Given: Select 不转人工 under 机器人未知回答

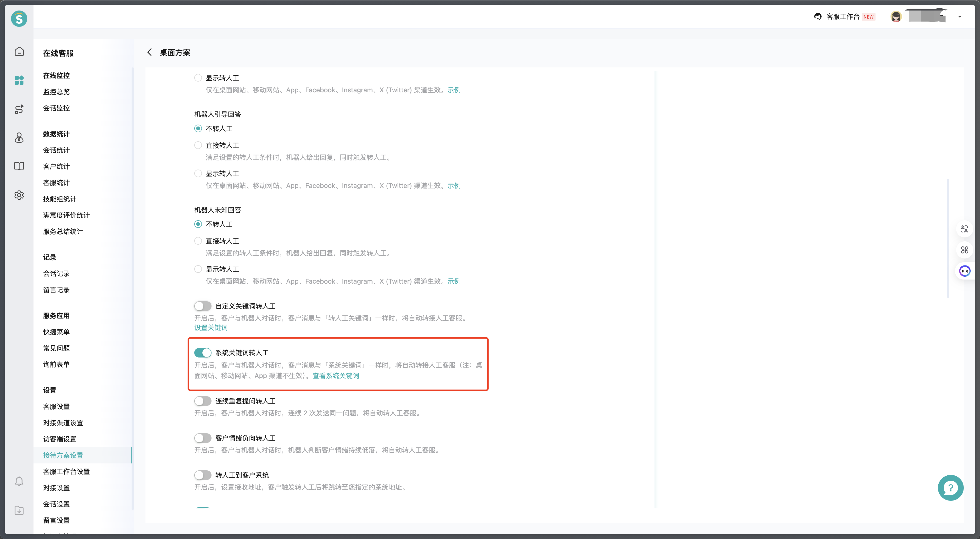Looking at the screenshot, I should click(198, 224).
